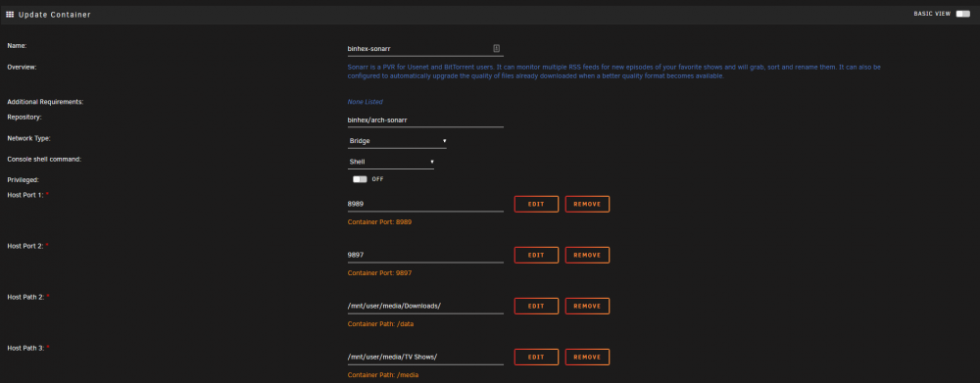This screenshot has height=383, width=980.
Task: Remove Host Port 1 entry
Action: pos(587,205)
